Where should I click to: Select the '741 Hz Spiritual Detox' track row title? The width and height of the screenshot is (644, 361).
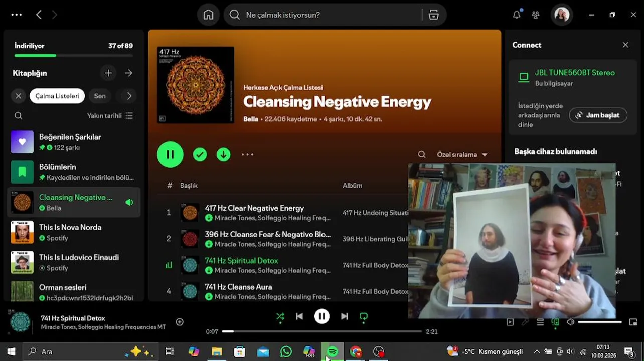pyautogui.click(x=241, y=261)
